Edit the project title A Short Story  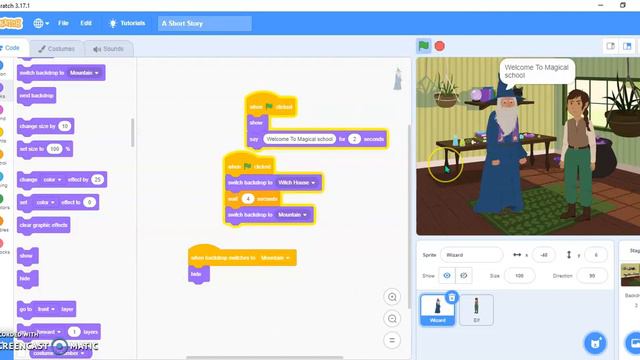coord(204,24)
